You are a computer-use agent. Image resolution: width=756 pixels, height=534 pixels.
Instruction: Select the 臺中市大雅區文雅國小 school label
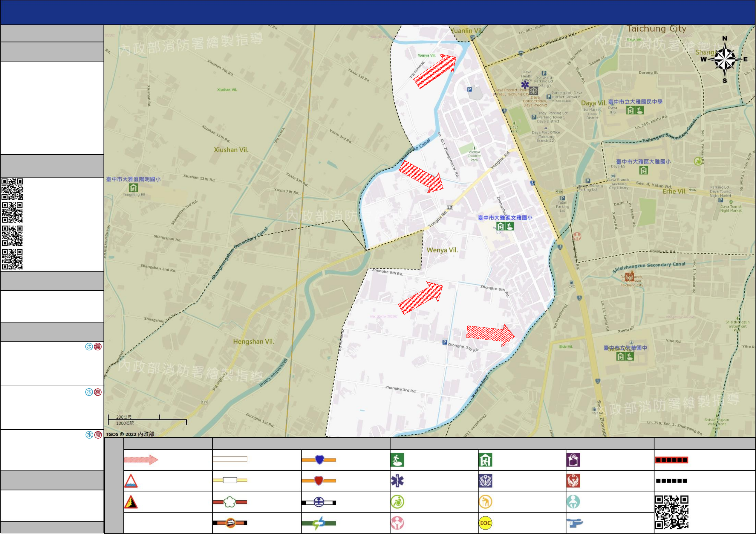[505, 218]
